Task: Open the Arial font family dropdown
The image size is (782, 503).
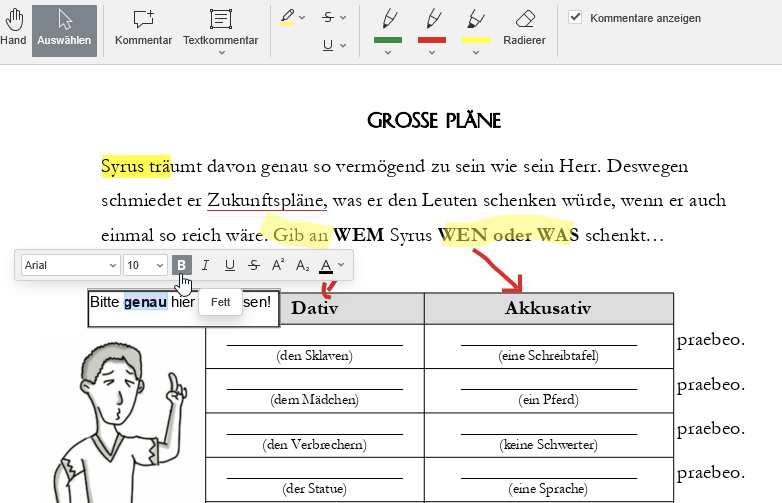Action: pos(70,265)
